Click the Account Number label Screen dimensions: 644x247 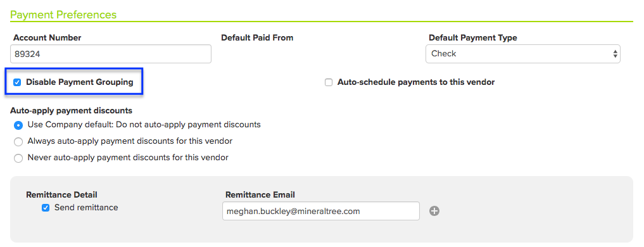coord(47,38)
